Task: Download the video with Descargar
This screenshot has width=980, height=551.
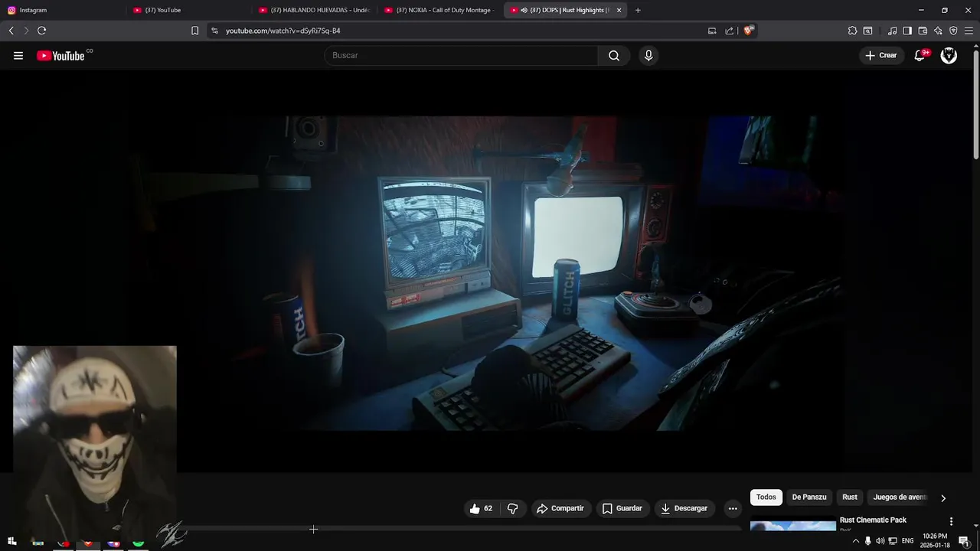Action: [x=684, y=508]
